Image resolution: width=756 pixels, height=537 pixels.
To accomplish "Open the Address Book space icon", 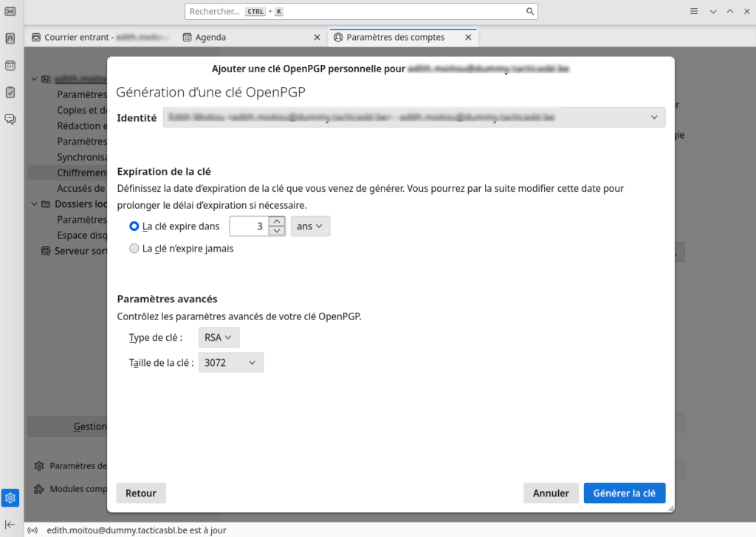I will [x=10, y=38].
